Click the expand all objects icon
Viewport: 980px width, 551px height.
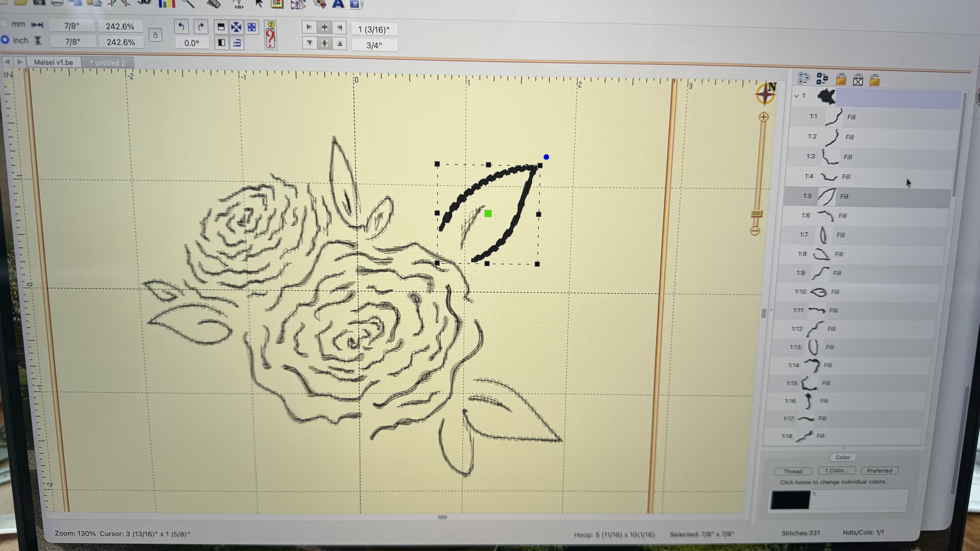803,78
